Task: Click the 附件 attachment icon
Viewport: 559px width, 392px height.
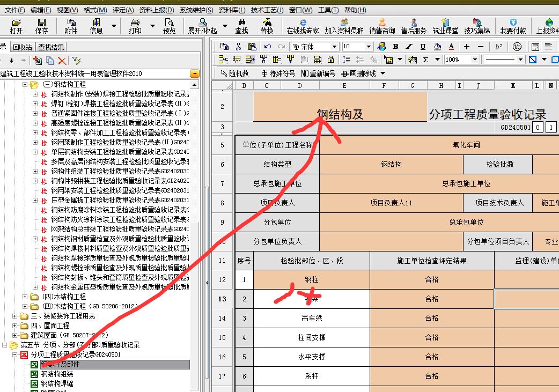Action: click(x=71, y=25)
